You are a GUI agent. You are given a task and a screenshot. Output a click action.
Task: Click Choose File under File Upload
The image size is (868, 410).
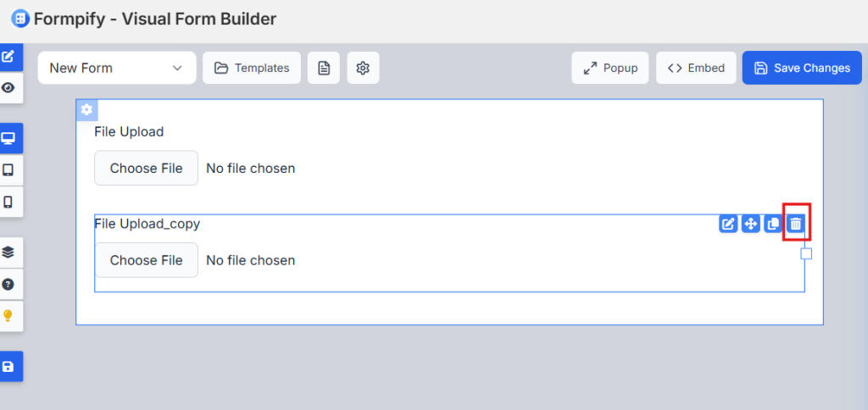146,168
